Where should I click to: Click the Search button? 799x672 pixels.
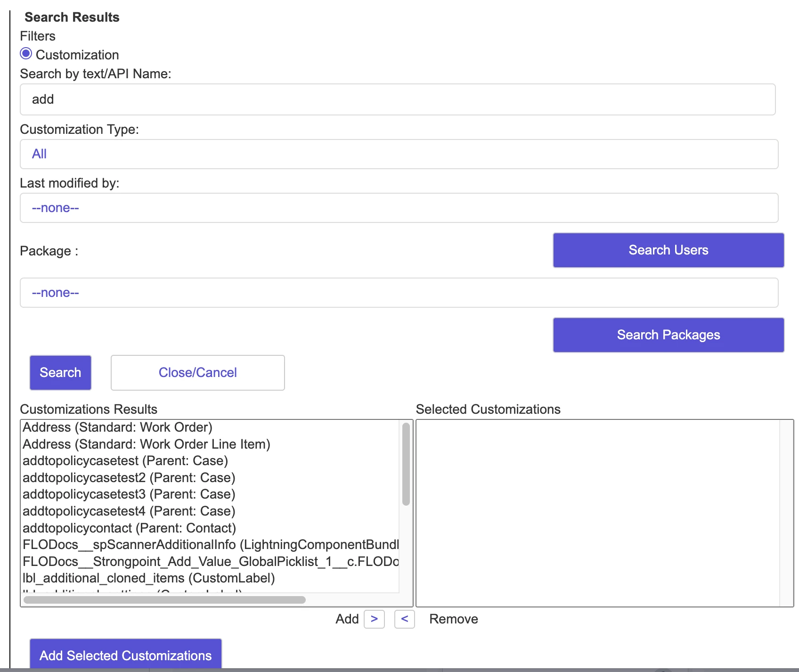click(x=60, y=372)
